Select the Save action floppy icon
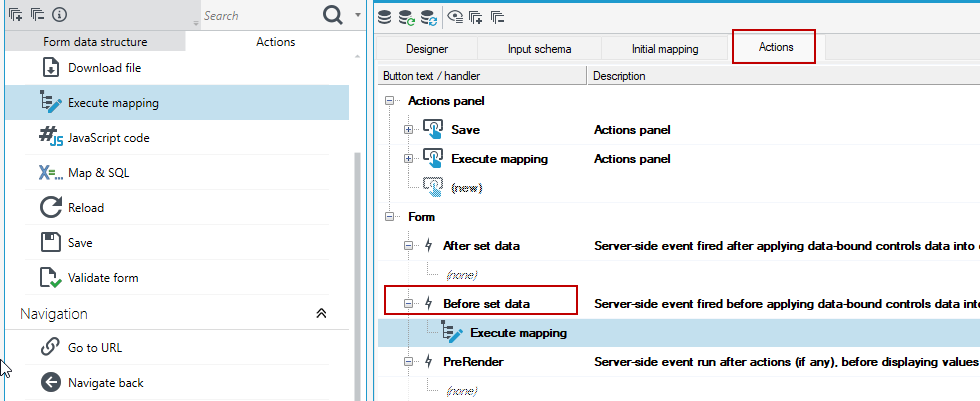 (51, 242)
